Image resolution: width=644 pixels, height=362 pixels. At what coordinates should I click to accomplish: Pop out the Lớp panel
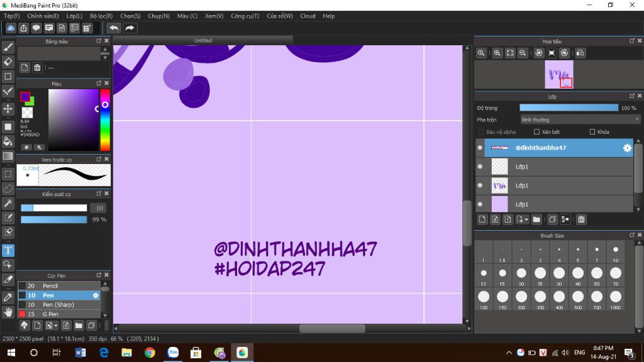(x=631, y=96)
